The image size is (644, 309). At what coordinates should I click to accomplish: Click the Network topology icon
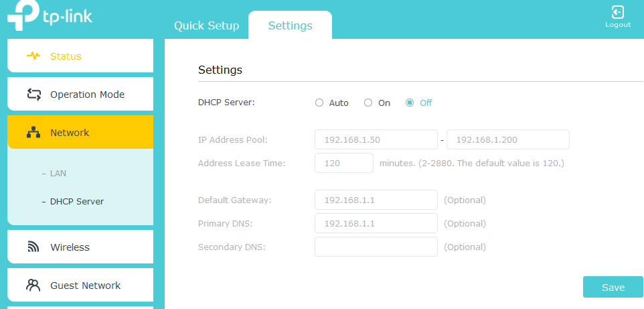pos(33,133)
